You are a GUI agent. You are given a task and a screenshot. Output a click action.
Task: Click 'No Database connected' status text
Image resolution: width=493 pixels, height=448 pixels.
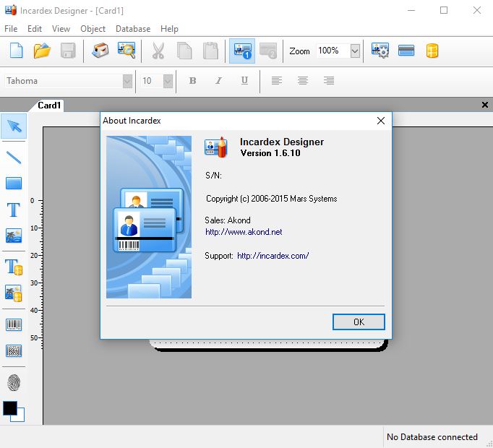[x=432, y=437]
